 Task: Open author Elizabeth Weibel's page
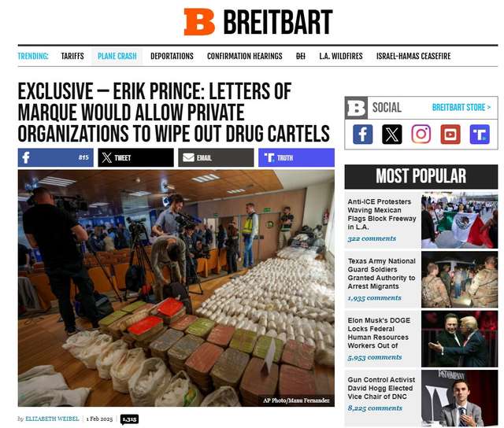click(52, 419)
